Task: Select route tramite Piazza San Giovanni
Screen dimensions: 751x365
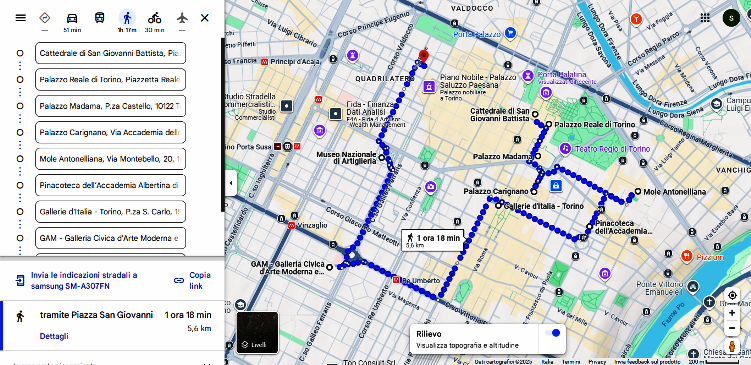Action: (114, 326)
